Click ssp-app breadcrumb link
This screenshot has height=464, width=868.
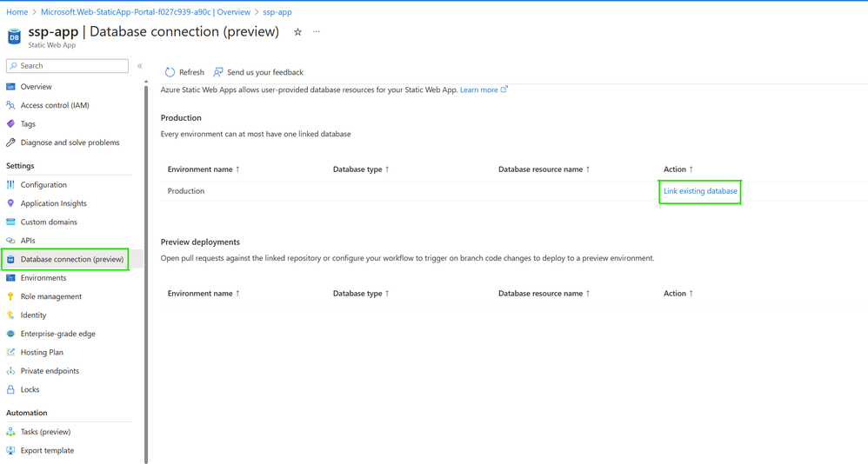pos(277,12)
